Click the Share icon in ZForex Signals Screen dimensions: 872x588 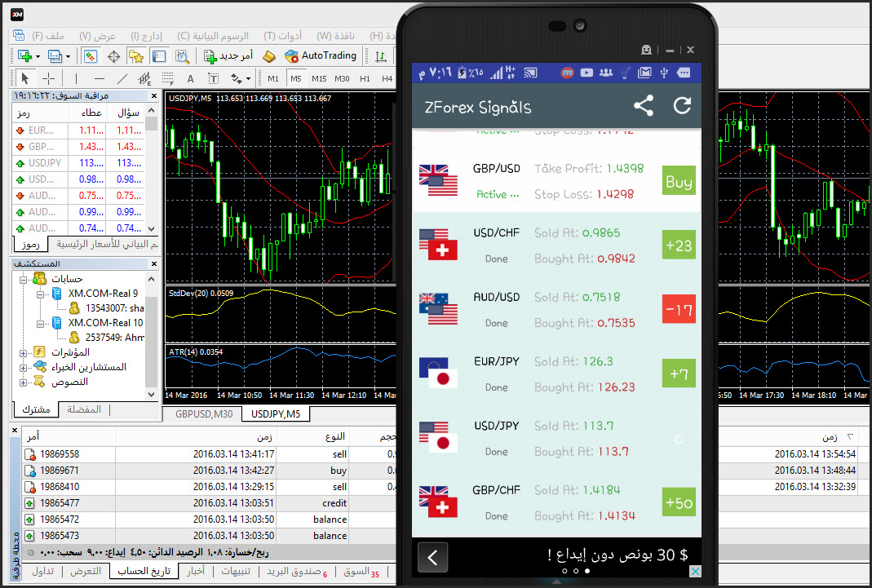click(644, 105)
